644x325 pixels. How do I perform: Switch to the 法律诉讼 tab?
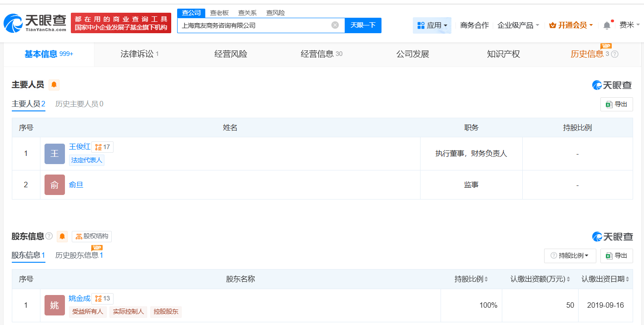click(x=138, y=54)
